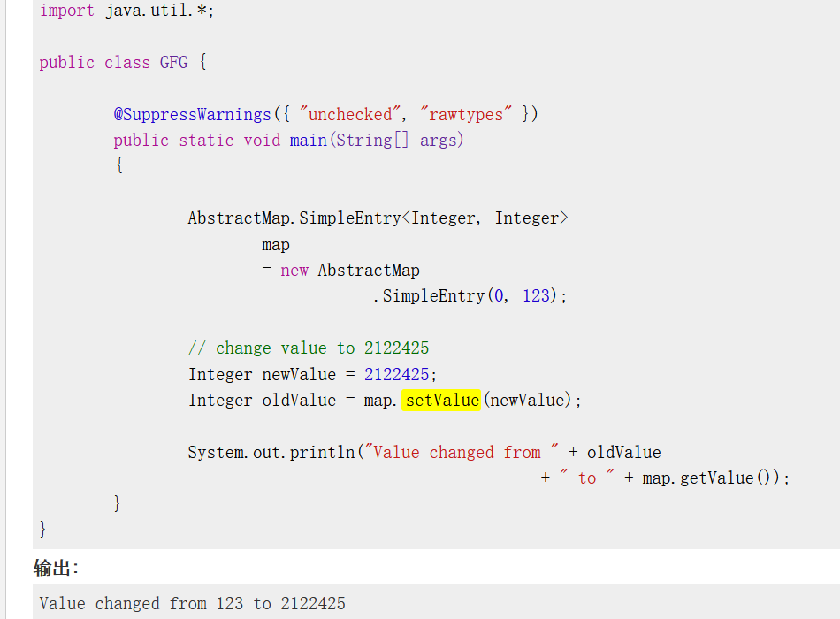This screenshot has width=840, height=619.
Task: Click the 'new' keyword
Action: (294, 270)
